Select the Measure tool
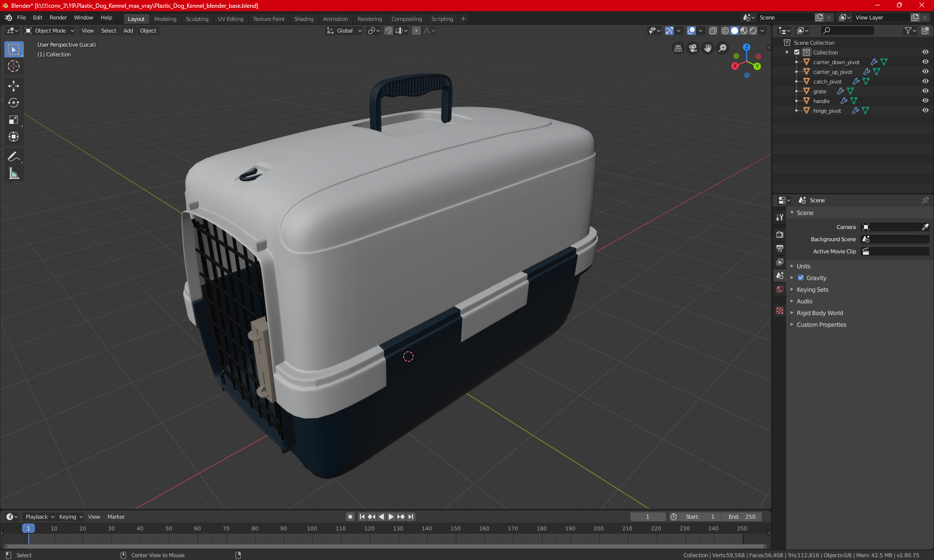Screen dimensions: 934x560 pyautogui.click(x=14, y=174)
